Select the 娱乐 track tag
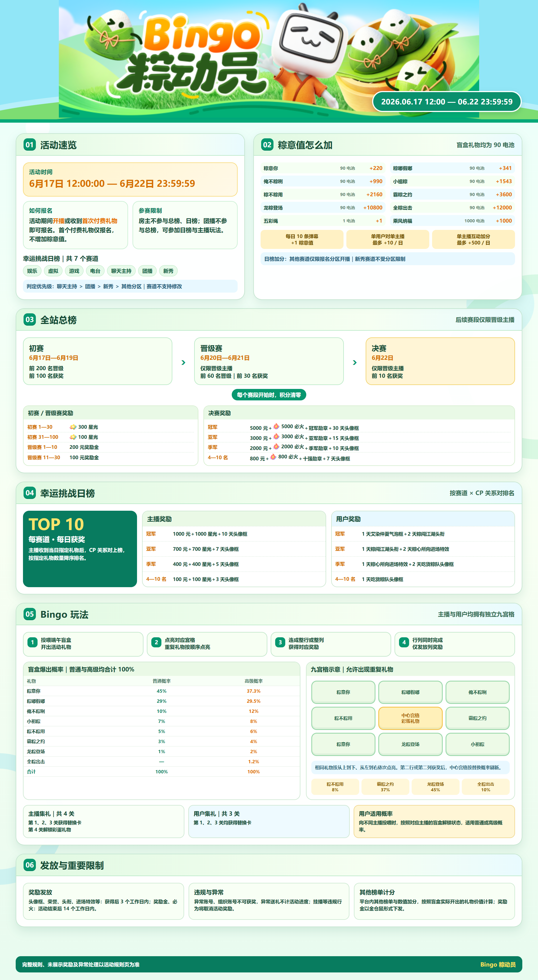This screenshot has height=980, width=538. [x=32, y=271]
